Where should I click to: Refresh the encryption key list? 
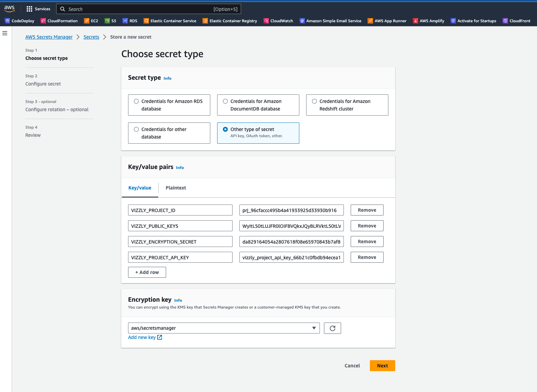click(x=333, y=328)
